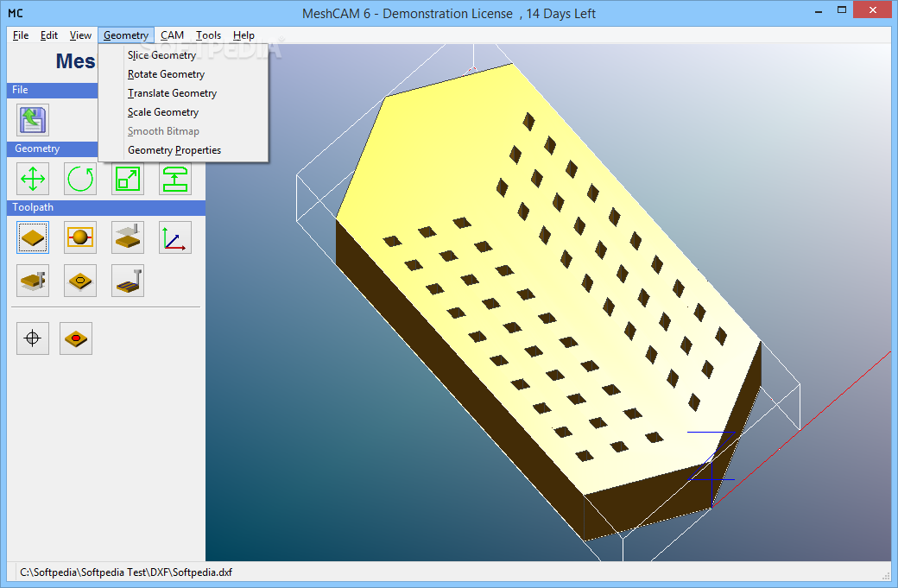Select the generate toolpath mill icon
The width and height of the screenshot is (898, 588).
click(x=33, y=281)
